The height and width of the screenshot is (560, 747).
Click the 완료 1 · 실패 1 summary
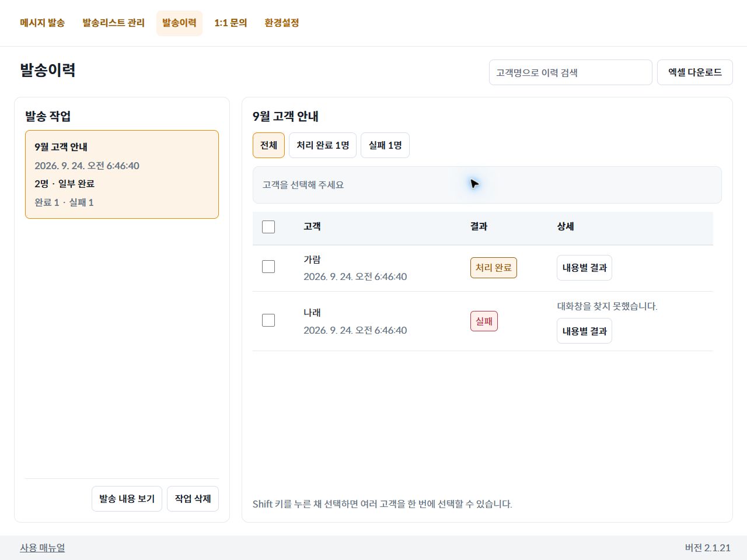tap(64, 202)
